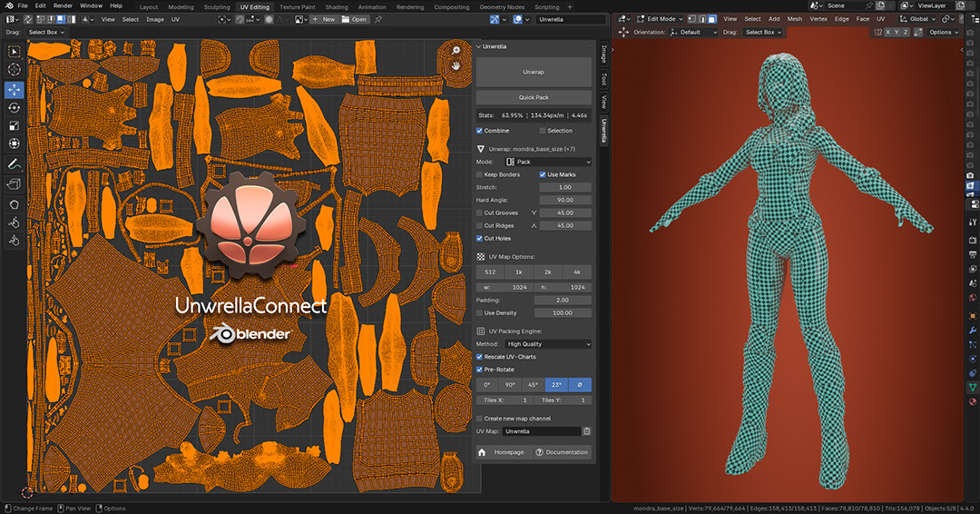Viewport: 980px width, 514px height.
Task: Open the File menu
Action: [23, 5]
